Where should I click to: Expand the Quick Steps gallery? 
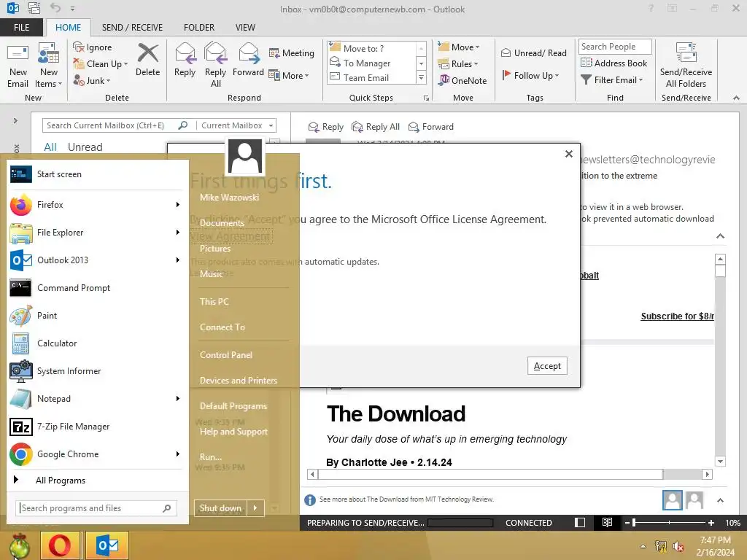(421, 77)
